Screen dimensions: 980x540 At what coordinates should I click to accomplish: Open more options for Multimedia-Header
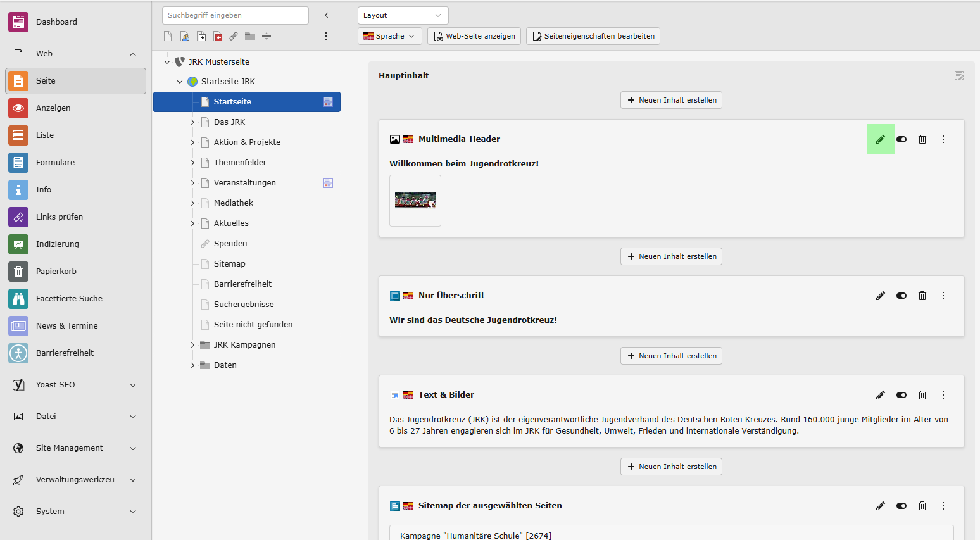point(943,139)
